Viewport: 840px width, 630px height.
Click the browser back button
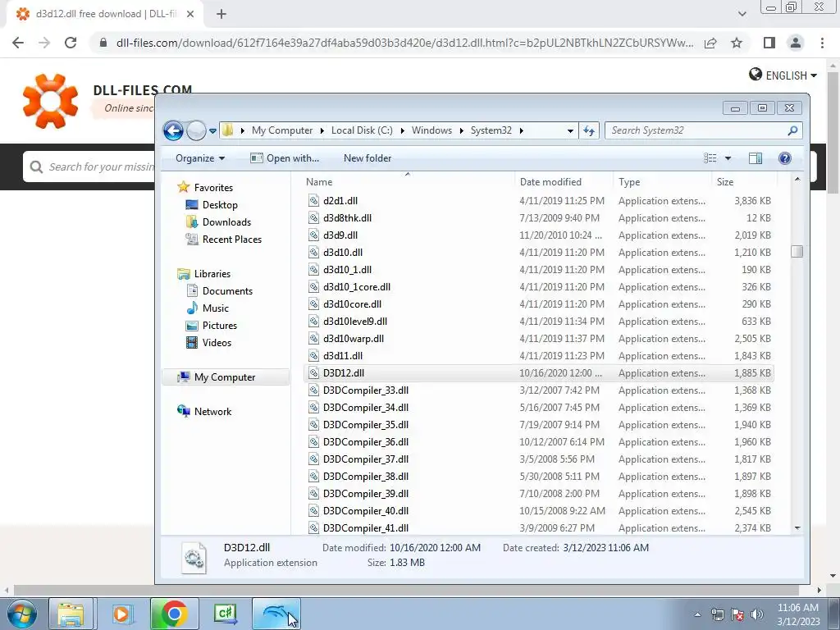pyautogui.click(x=18, y=43)
